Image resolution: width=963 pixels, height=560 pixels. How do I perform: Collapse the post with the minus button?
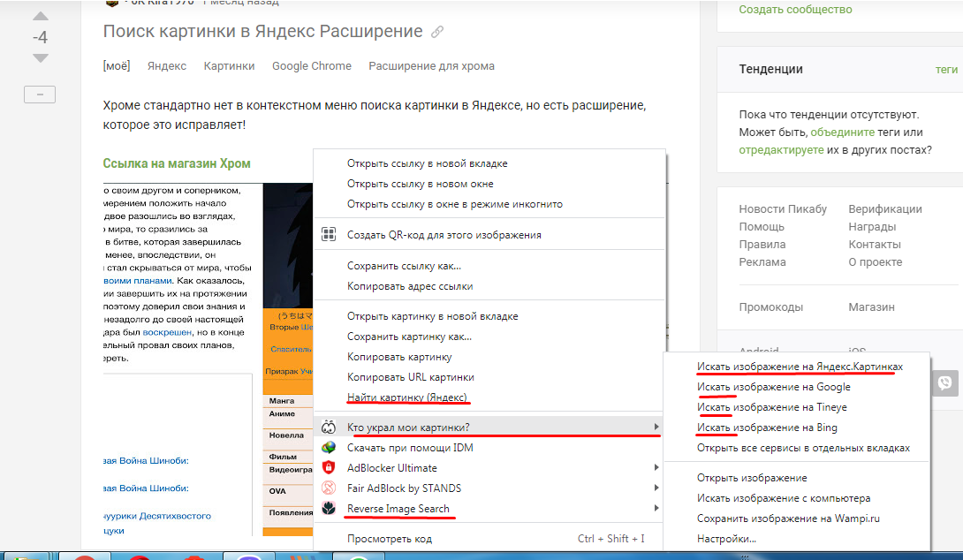tap(40, 95)
